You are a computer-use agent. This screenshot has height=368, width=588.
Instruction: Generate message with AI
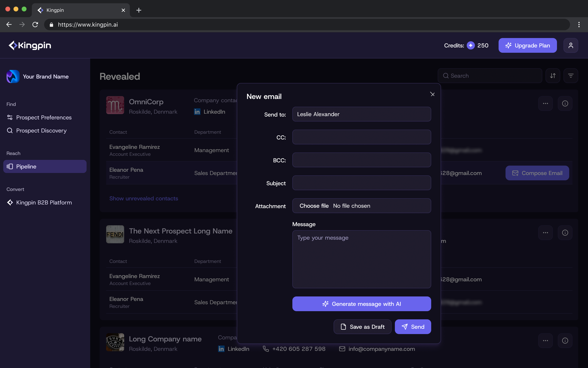click(x=362, y=304)
